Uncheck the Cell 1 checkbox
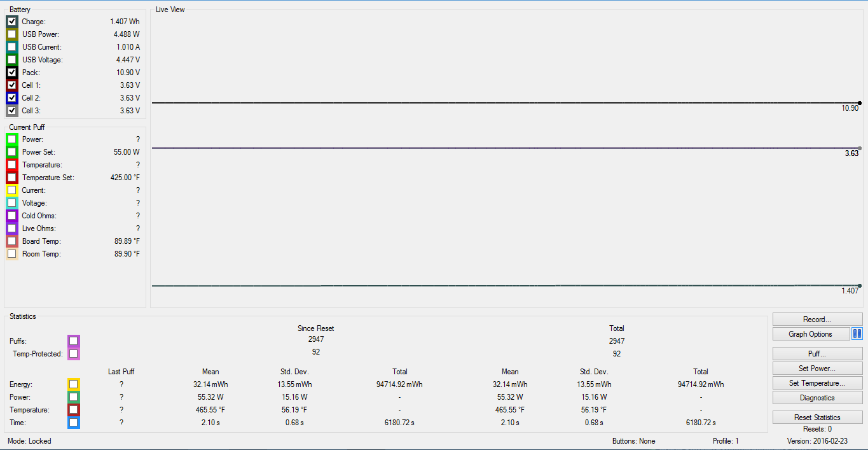This screenshot has height=450, width=868. (x=12, y=85)
